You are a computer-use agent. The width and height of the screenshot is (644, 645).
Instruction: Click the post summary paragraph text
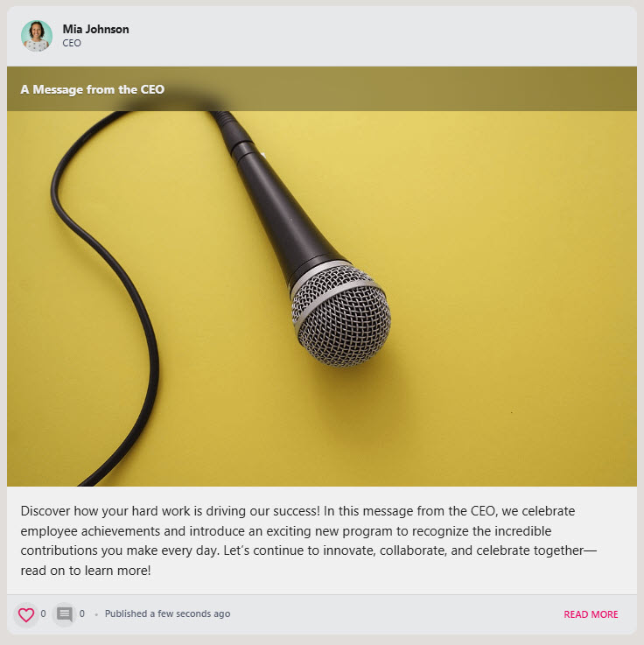(308, 541)
